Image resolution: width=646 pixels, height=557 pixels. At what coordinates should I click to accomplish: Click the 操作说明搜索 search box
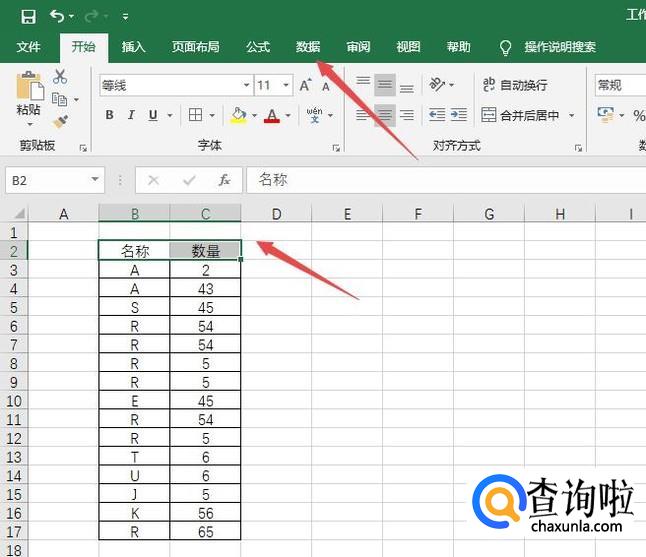coord(560,47)
